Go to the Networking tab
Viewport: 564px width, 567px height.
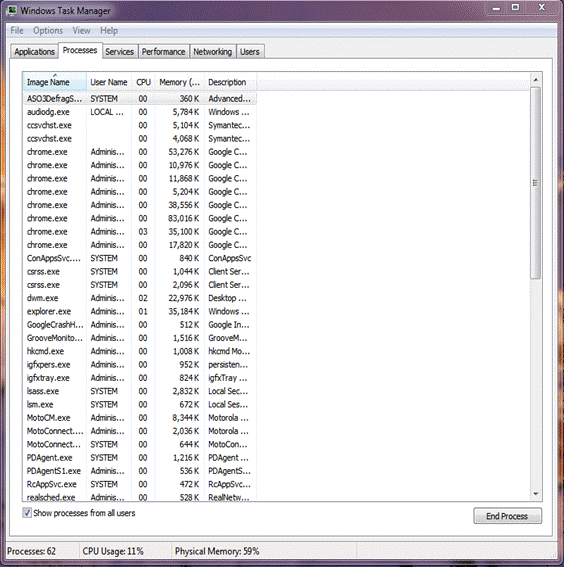coord(213,52)
